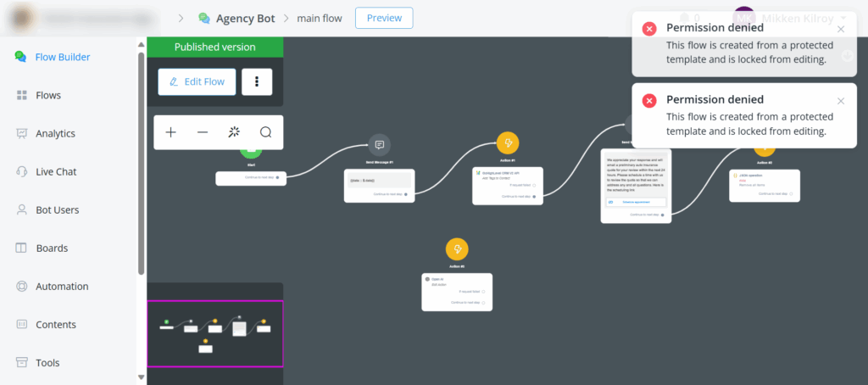This screenshot has height=385, width=868.
Task: Dismiss the top Permission denied notification
Action: pyautogui.click(x=841, y=29)
